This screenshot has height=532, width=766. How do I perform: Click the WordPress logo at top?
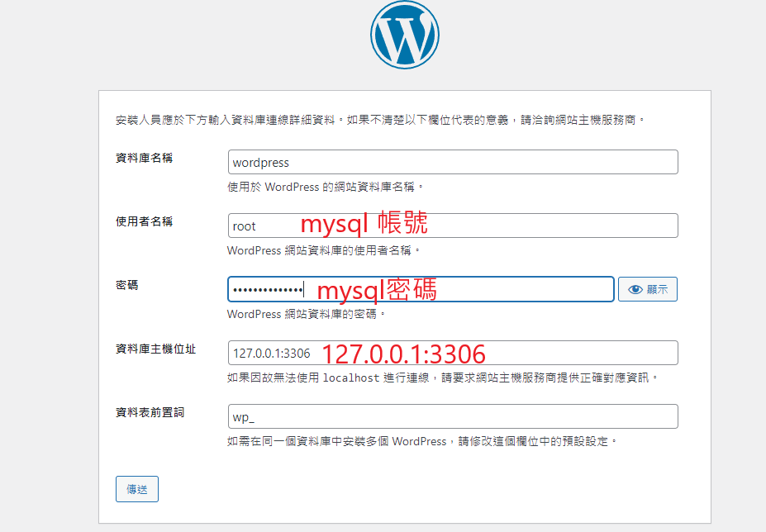coord(405,34)
